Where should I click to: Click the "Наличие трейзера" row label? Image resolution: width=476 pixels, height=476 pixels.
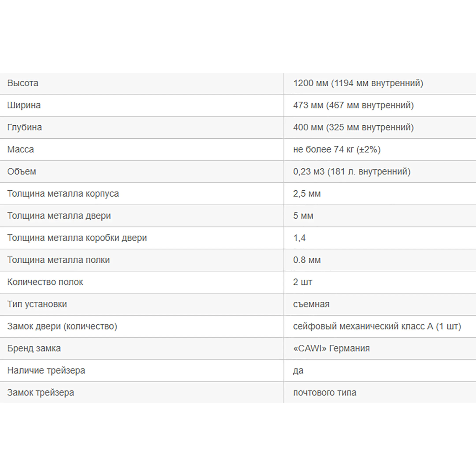pos(46,370)
